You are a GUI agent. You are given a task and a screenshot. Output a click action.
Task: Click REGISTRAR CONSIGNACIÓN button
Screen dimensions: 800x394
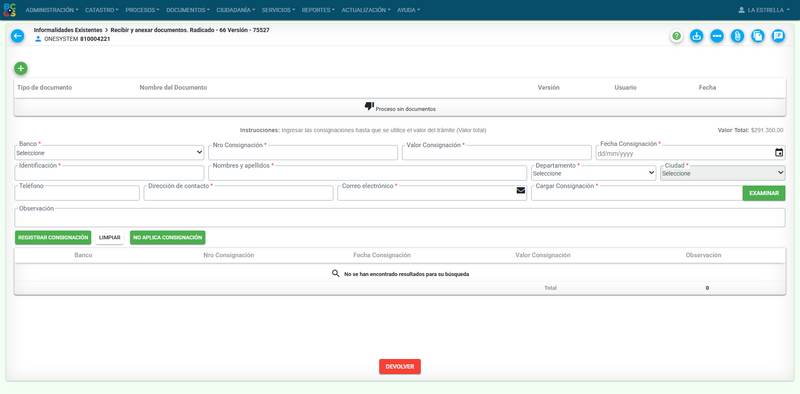[x=53, y=238]
